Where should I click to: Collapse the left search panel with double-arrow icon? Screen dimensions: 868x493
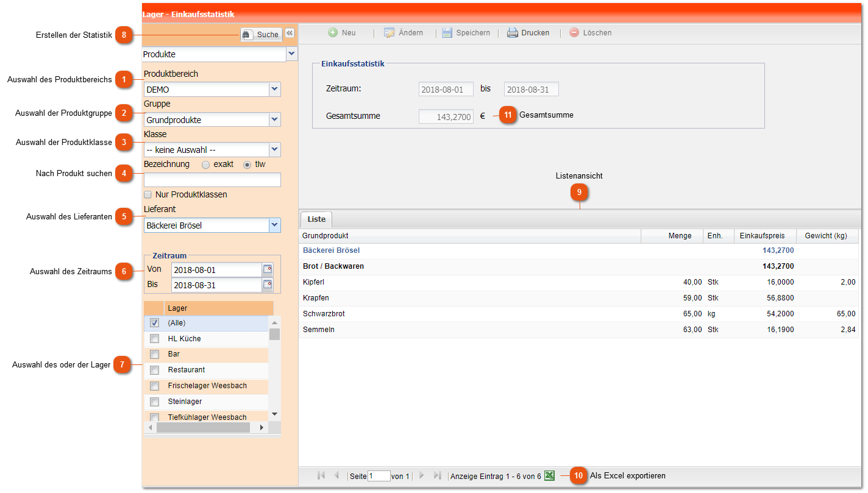pyautogui.click(x=290, y=34)
